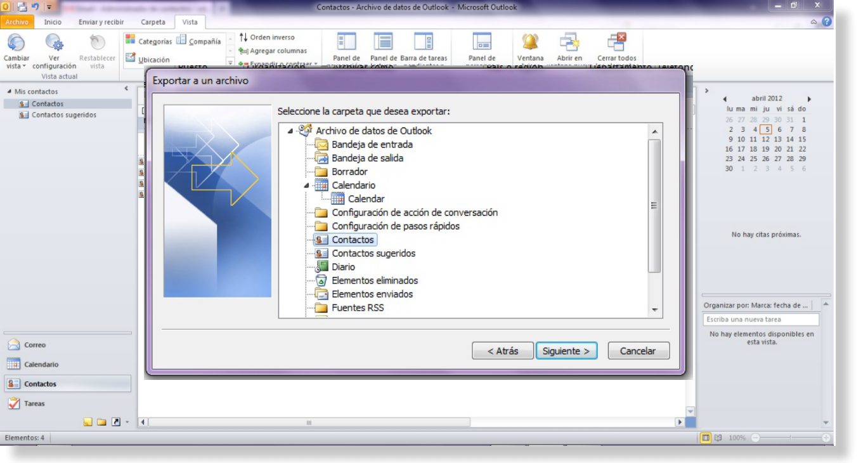Click the Ventana bell icon

(530, 42)
